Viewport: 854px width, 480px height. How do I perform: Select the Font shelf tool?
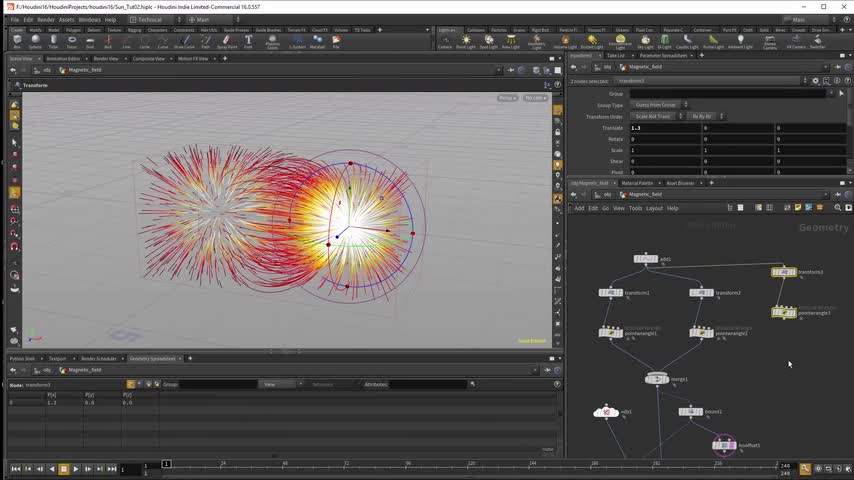(x=248, y=41)
